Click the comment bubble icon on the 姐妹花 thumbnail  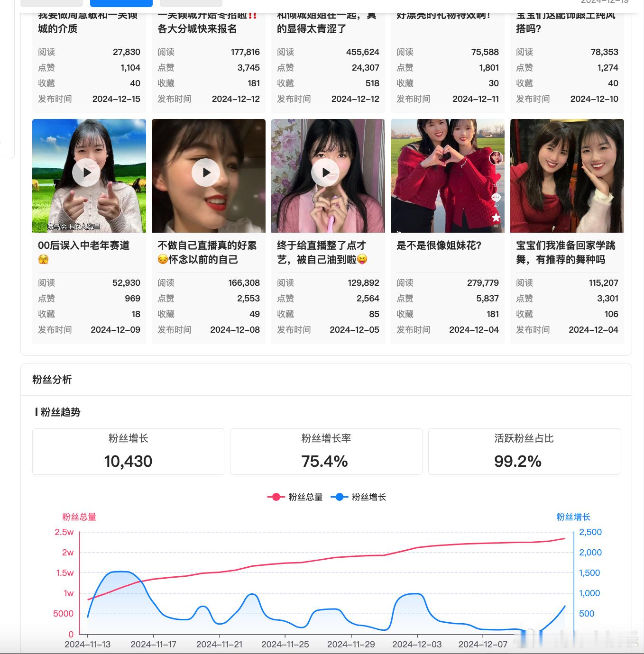click(496, 197)
